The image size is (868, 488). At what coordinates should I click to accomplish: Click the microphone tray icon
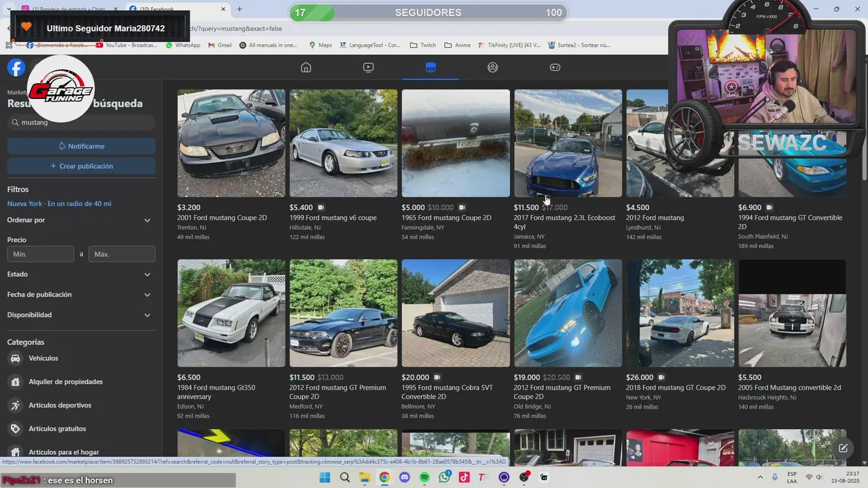tap(774, 477)
